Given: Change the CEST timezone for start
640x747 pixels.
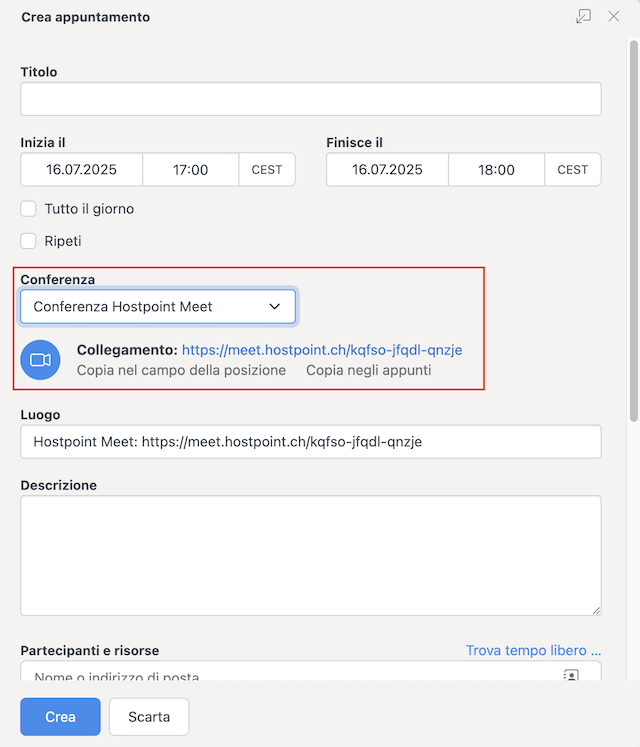Looking at the screenshot, I should [267, 170].
